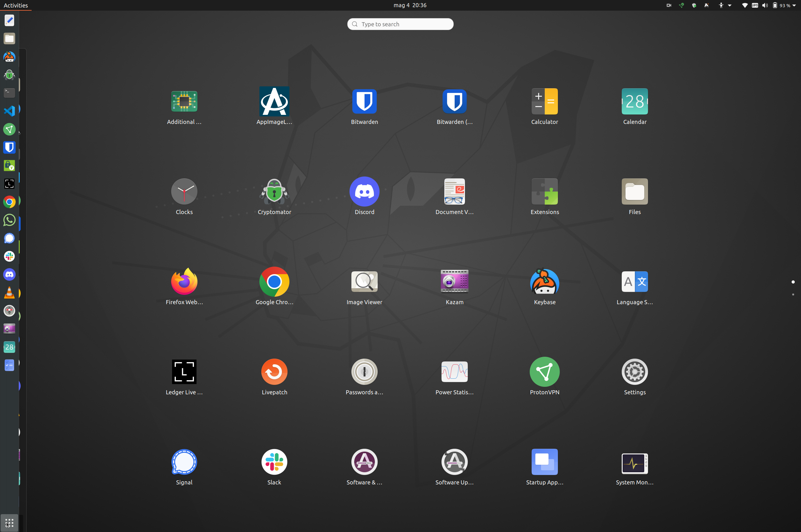
Task: Open the system menu battery dropdown arrow
Action: (x=794, y=5)
